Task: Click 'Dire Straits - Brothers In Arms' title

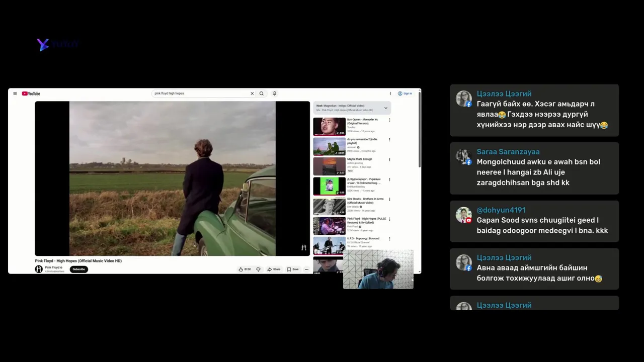Action: (365, 201)
